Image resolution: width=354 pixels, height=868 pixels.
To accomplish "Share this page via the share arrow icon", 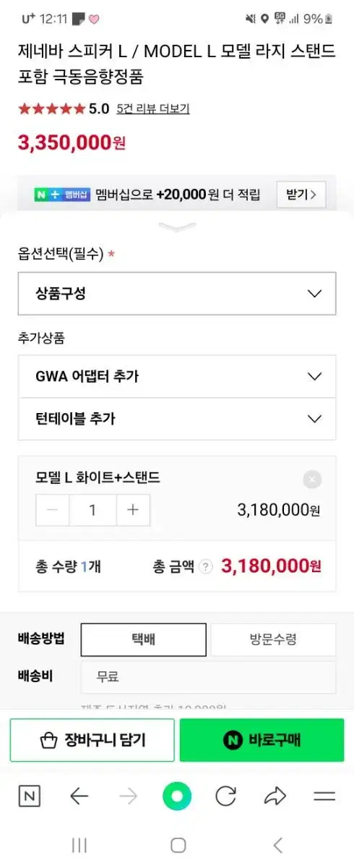I will (275, 796).
